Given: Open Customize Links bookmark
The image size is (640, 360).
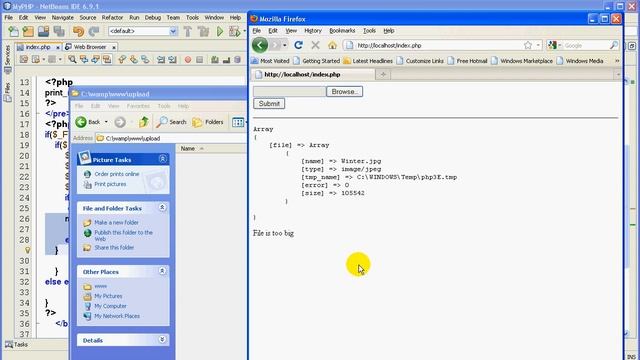Looking at the screenshot, I should pos(420,61).
